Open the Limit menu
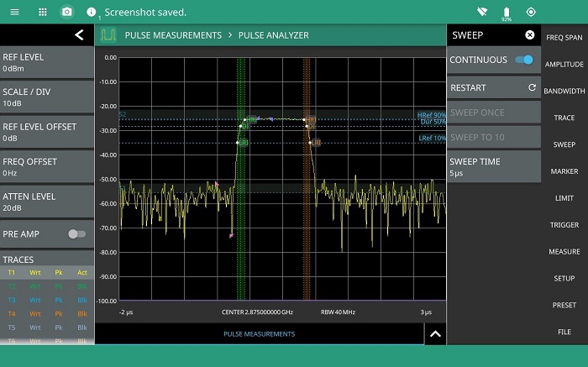The width and height of the screenshot is (588, 367). 564,198
